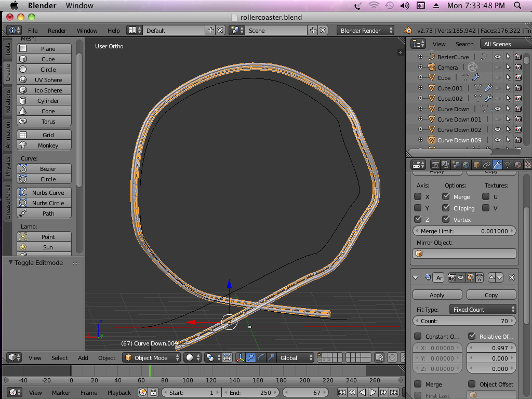
Task: Click the Apply button for Array modifier
Action: (437, 295)
